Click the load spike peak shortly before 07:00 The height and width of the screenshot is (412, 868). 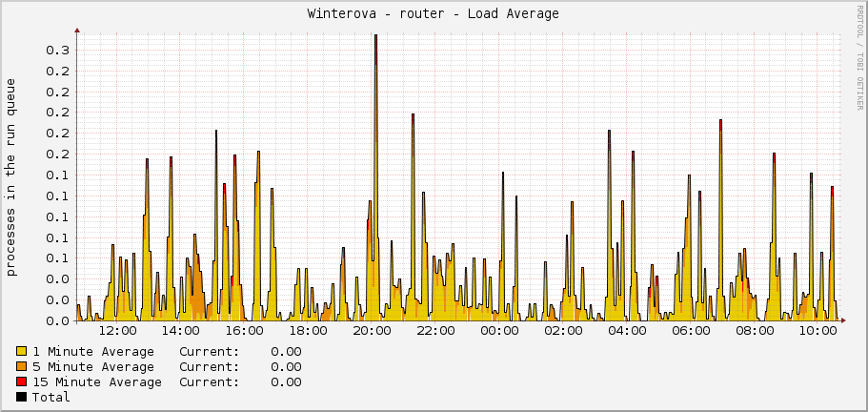[720, 121]
